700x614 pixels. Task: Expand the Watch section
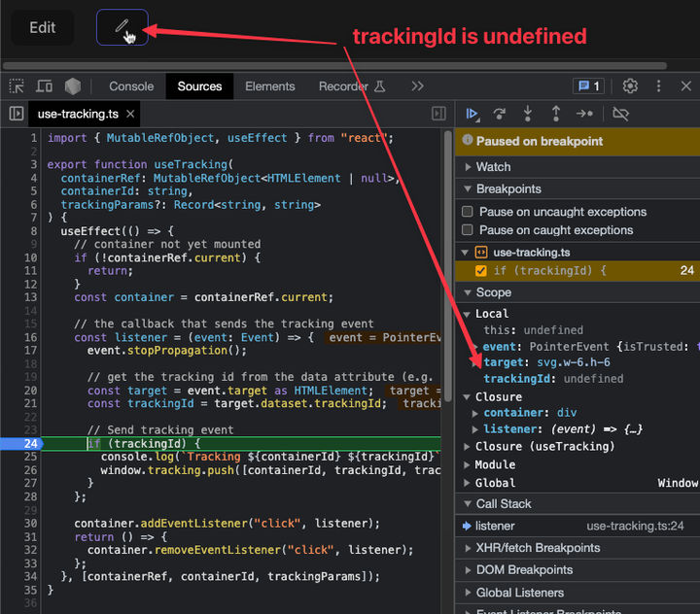pyautogui.click(x=493, y=167)
